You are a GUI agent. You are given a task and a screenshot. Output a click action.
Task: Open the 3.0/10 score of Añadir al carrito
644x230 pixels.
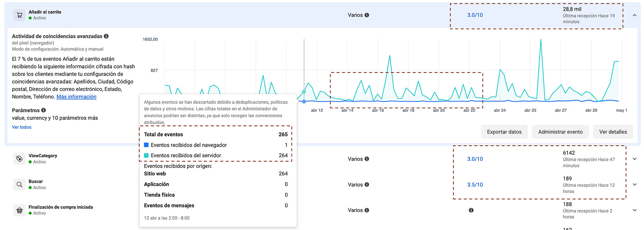[x=475, y=15]
